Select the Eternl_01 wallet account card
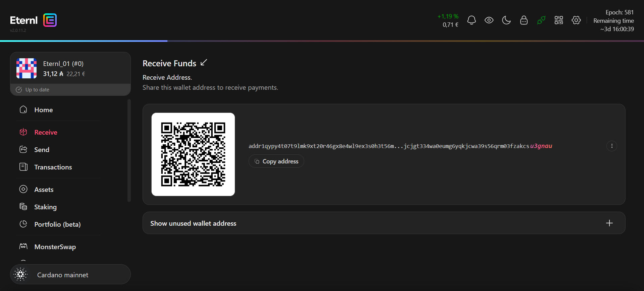The height and width of the screenshot is (291, 644). 70,69
